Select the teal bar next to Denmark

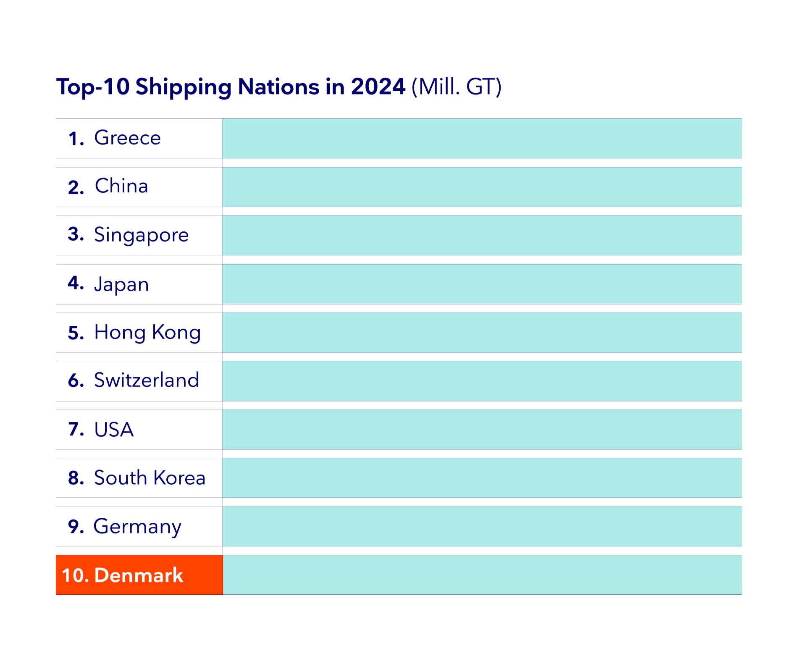pyautogui.click(x=482, y=575)
